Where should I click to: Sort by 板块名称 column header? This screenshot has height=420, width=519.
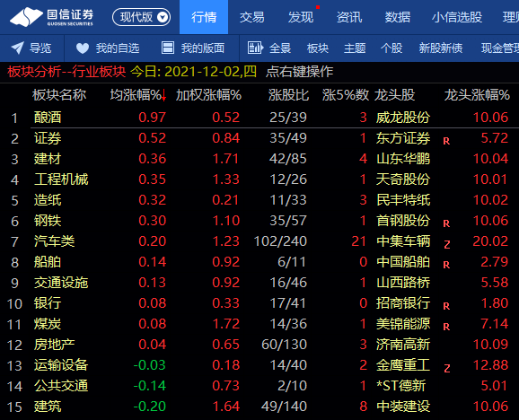pos(59,95)
